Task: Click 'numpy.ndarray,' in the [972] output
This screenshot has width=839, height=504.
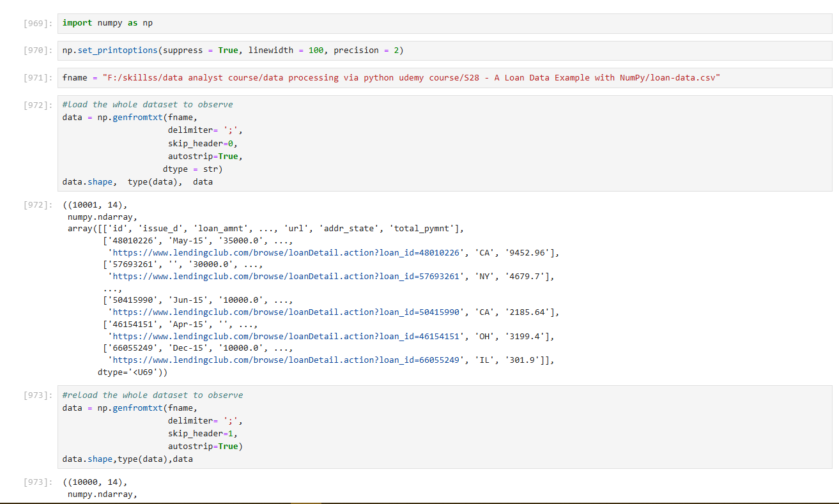Action: [102, 217]
